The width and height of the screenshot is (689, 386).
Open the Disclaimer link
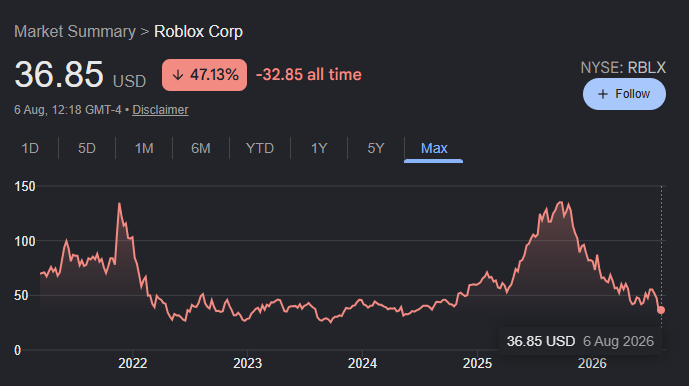(x=160, y=110)
